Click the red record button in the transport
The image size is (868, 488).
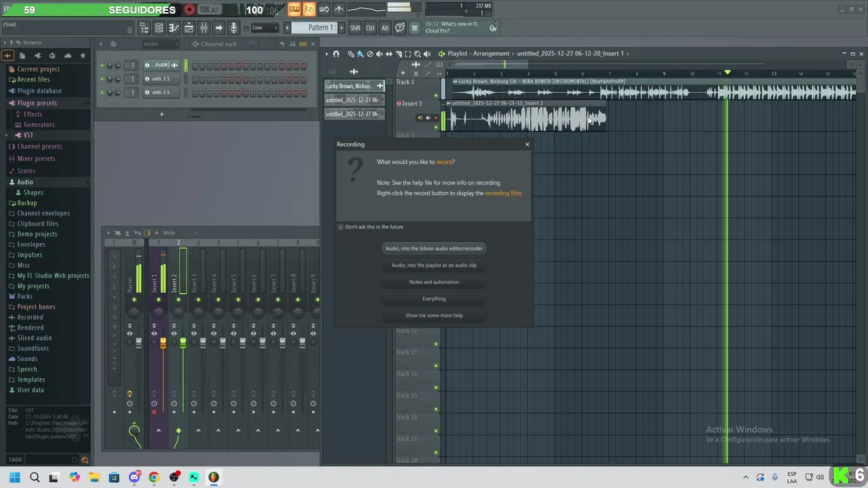(x=190, y=9)
